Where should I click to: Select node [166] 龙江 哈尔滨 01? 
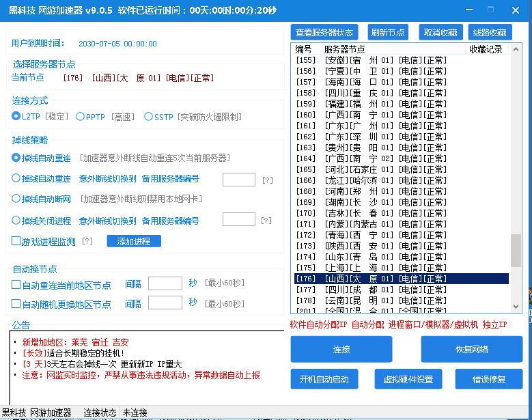[x=402, y=180]
